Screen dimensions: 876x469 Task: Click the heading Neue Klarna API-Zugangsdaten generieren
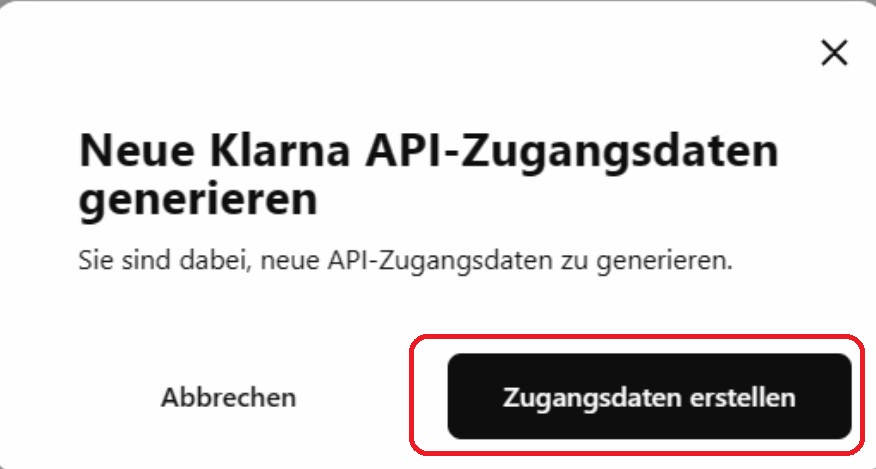(x=429, y=174)
